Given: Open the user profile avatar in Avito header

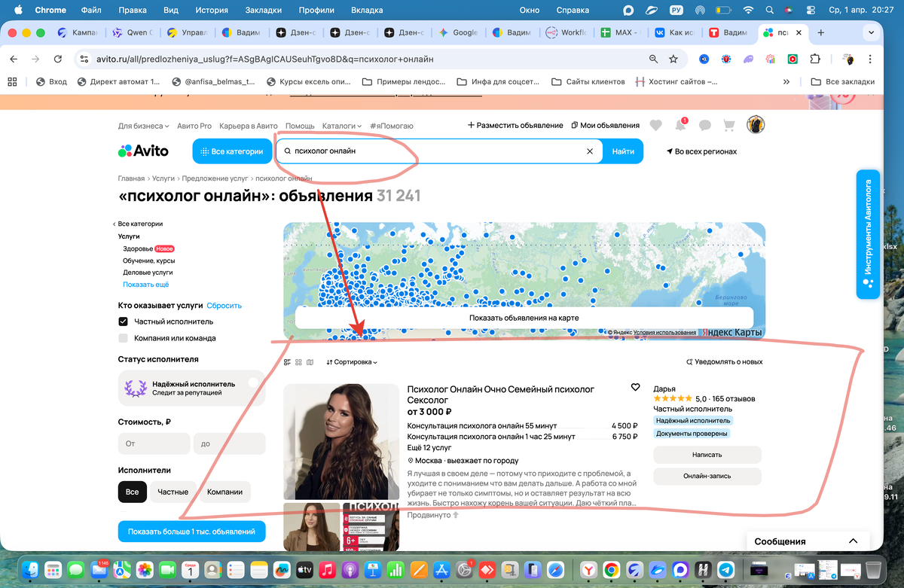Looking at the screenshot, I should [x=756, y=125].
